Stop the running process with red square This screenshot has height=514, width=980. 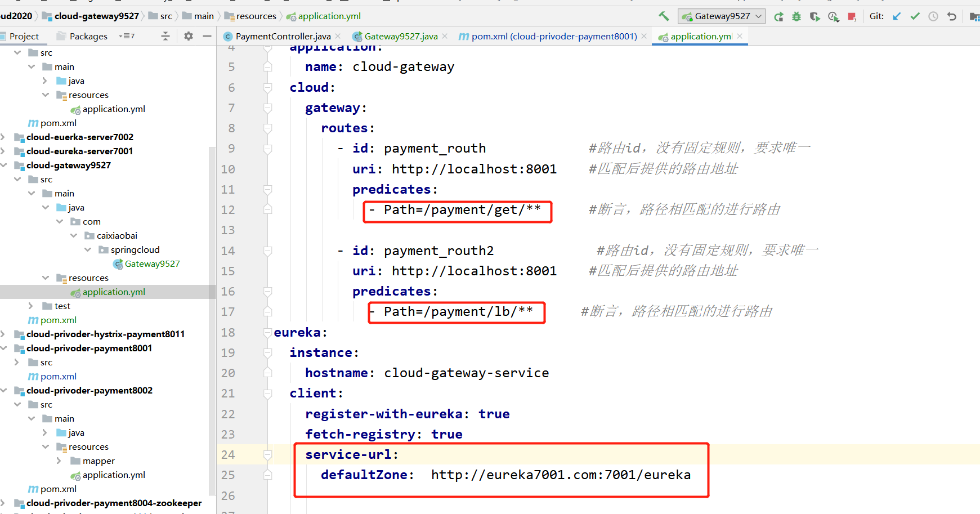852,16
